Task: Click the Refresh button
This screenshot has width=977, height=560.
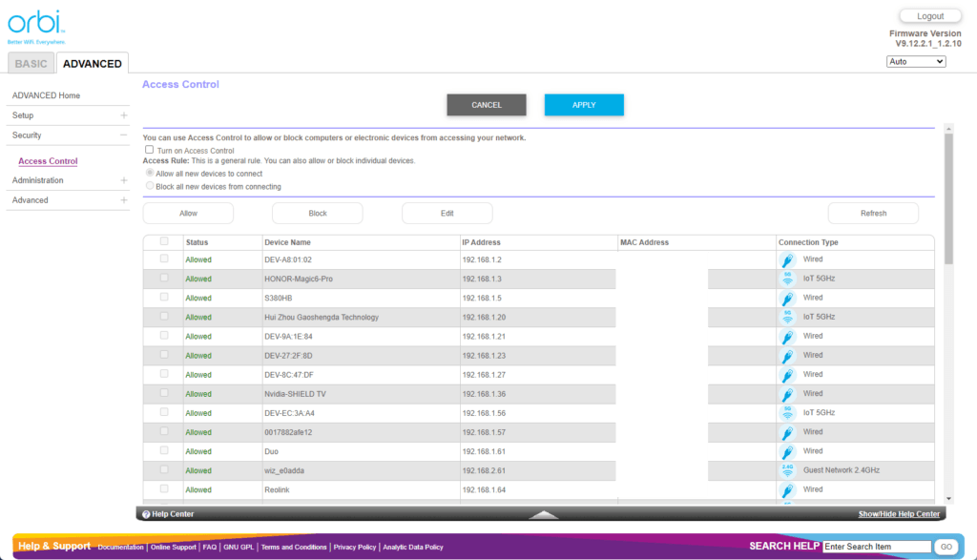Action: (872, 214)
